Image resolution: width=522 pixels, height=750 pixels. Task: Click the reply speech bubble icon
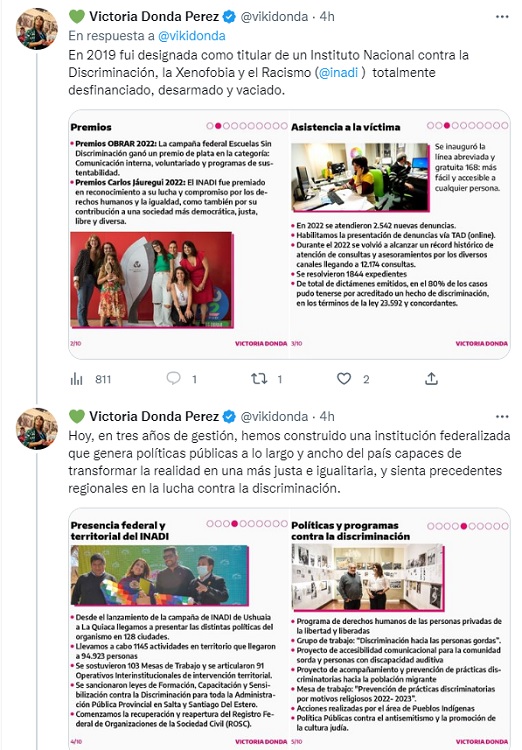173,379
